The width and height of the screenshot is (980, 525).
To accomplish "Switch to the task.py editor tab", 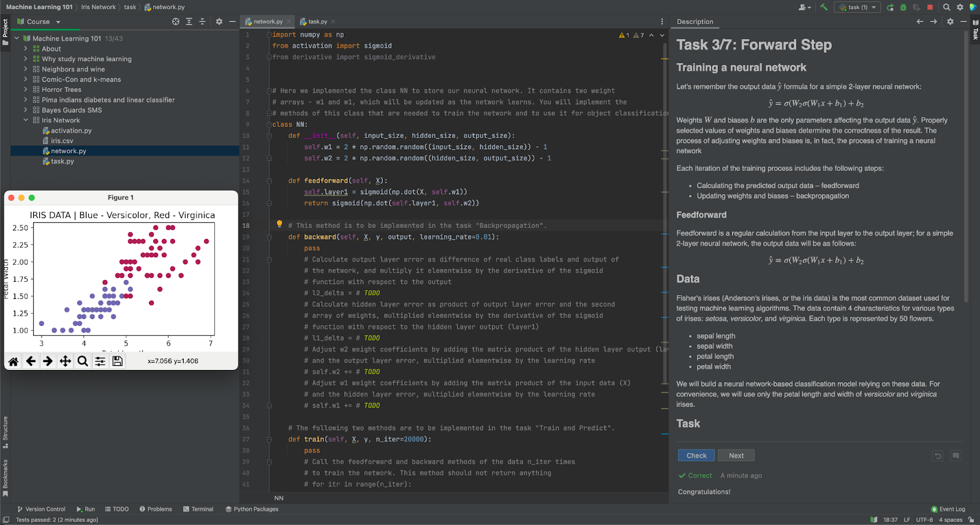I will [x=317, y=21].
